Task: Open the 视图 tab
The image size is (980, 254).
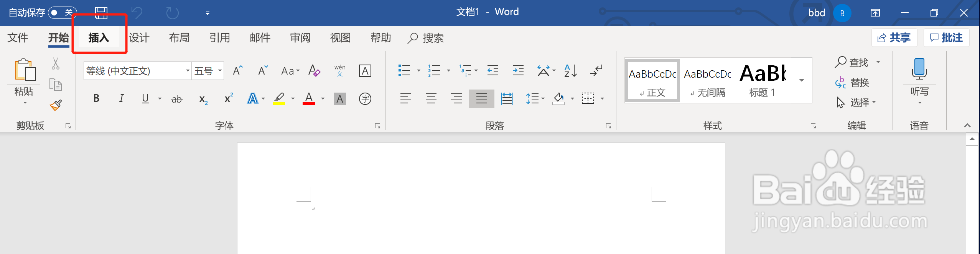Action: tap(341, 38)
